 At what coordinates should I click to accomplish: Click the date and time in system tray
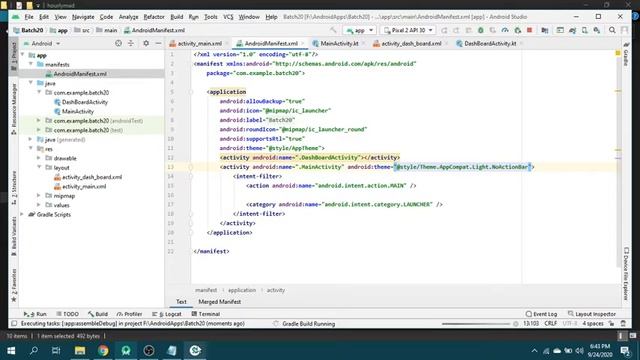point(600,351)
